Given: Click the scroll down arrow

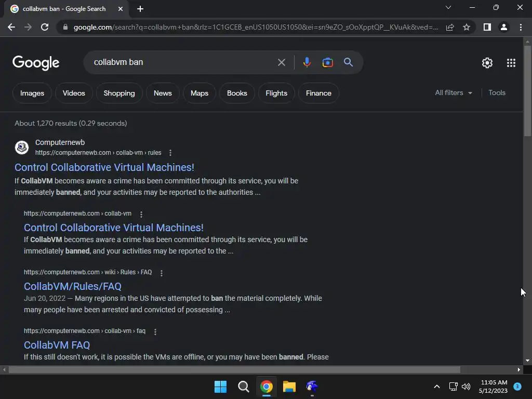Looking at the screenshot, I should coord(527,361).
